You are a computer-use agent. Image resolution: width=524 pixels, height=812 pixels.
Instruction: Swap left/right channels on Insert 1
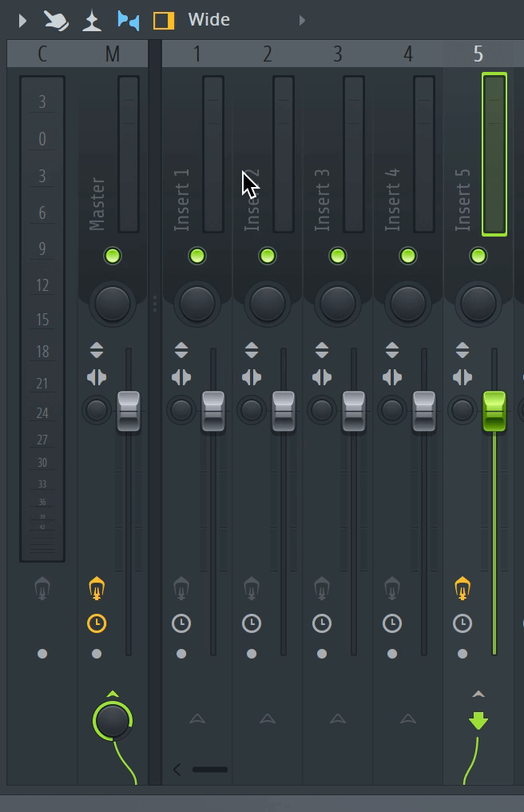click(x=181, y=377)
